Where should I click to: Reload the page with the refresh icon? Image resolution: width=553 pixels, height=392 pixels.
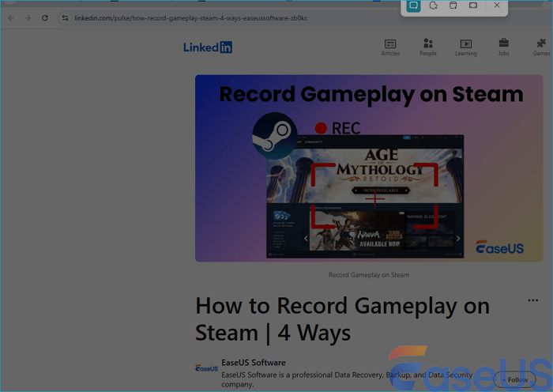[x=45, y=17]
